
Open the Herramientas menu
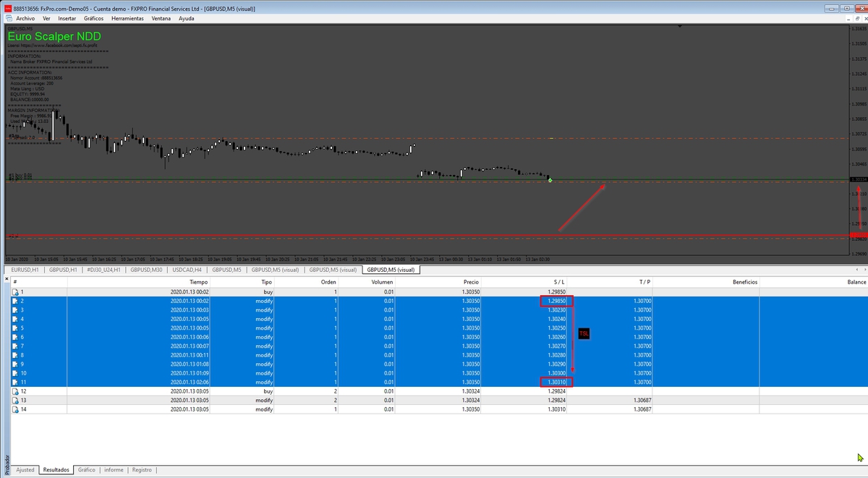tap(128, 18)
